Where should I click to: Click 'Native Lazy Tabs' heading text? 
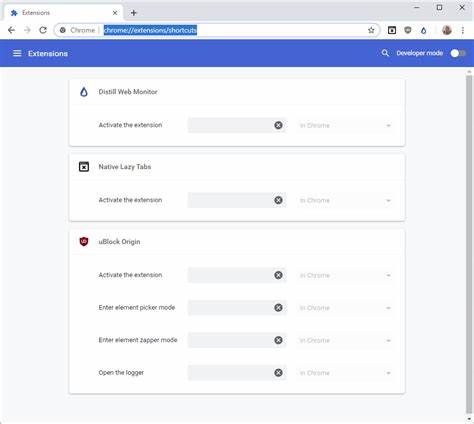coord(125,167)
